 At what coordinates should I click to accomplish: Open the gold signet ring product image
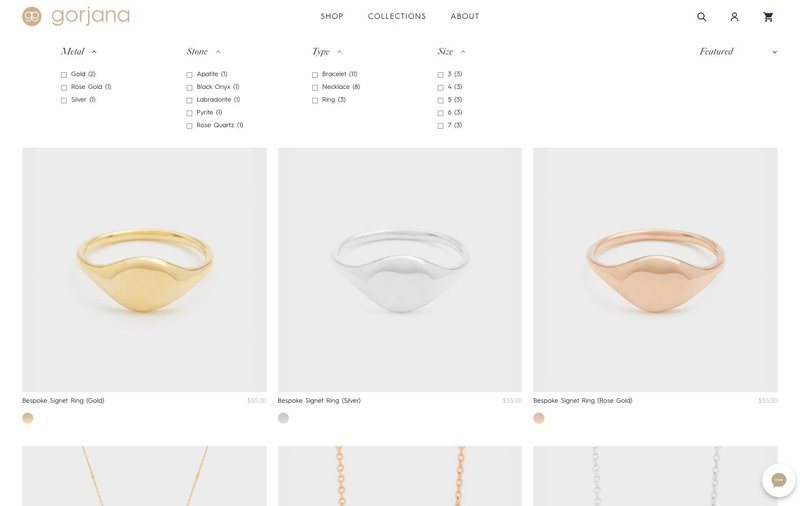[x=144, y=270]
